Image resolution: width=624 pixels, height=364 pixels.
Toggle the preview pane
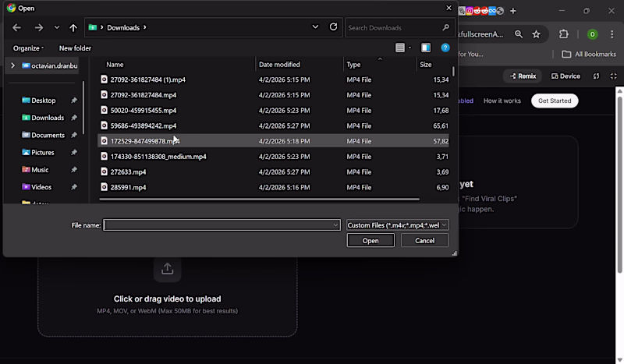pos(426,48)
